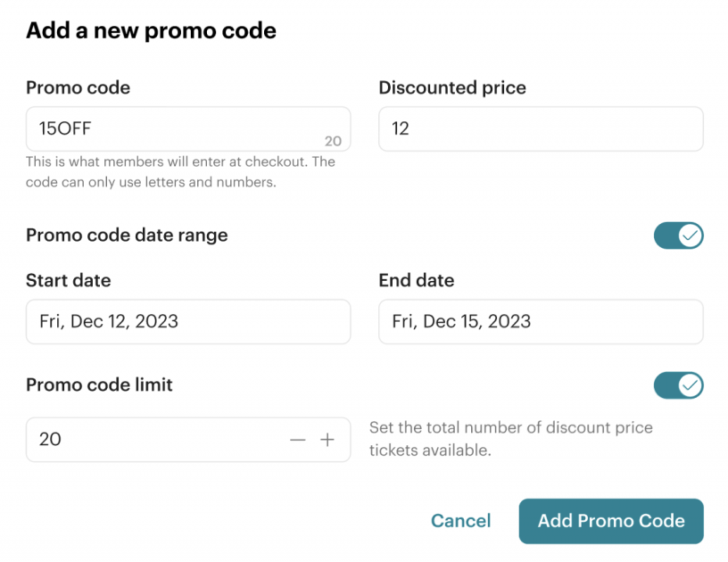Turn off the Promo code limit switch
Screen dimensions: 728x562
coord(678,385)
